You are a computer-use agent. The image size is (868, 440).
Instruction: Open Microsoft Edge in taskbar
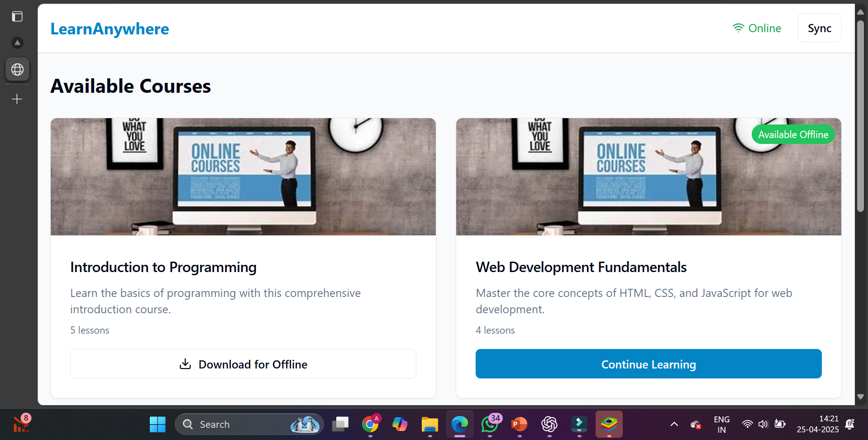(460, 424)
